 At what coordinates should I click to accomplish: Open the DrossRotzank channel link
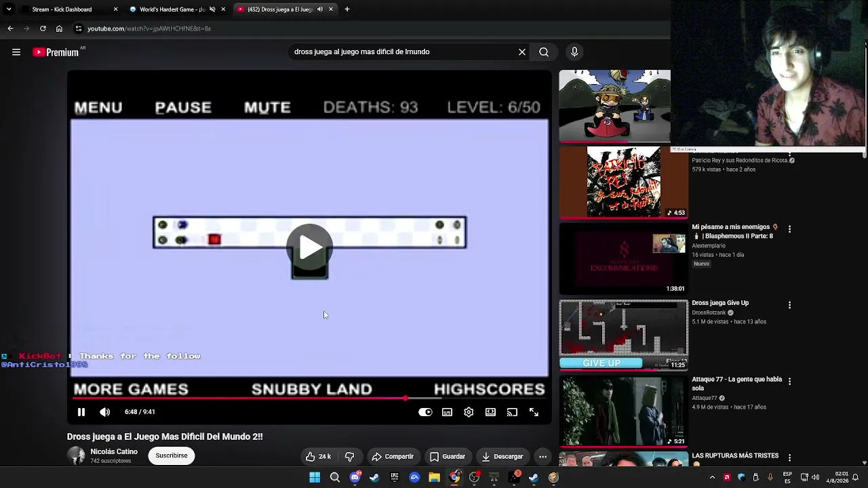709,312
